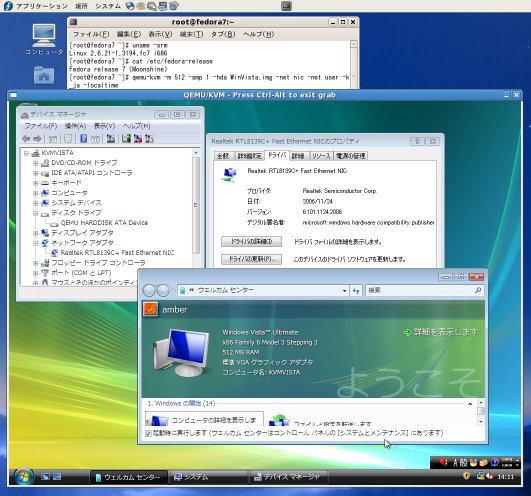Expand DVD/CD-ROM ドライブ node
531x496 pixels.
point(36,163)
